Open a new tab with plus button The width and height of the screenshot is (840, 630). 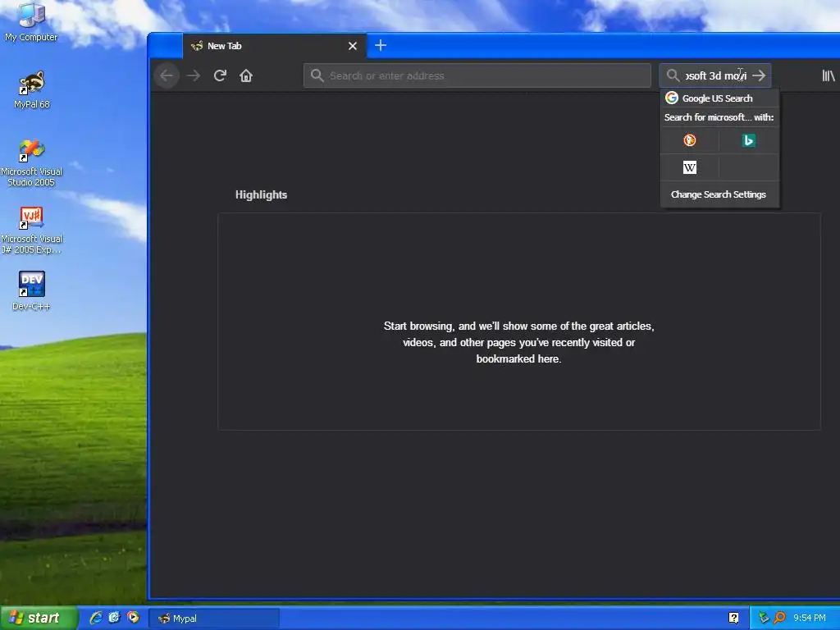[x=381, y=46]
